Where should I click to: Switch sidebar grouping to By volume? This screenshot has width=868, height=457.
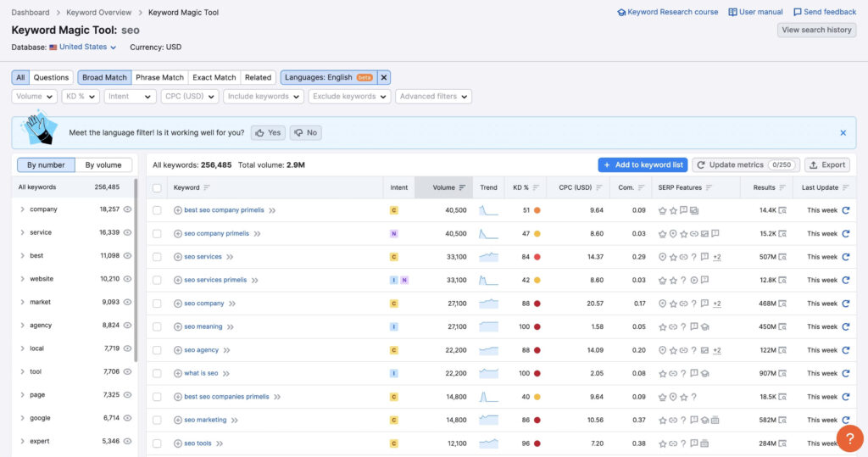(x=103, y=165)
